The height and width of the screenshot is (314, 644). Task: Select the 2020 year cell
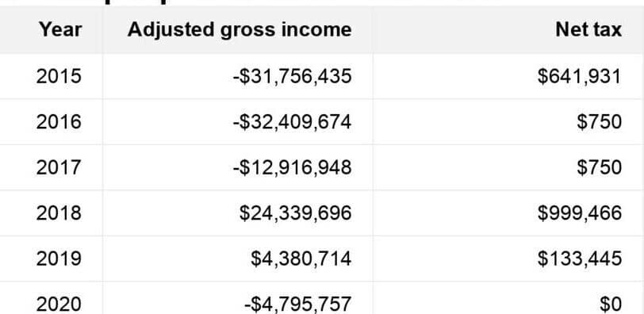[x=59, y=304]
